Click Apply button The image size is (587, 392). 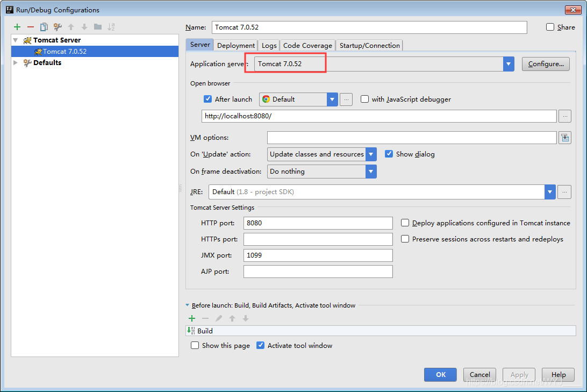(x=519, y=374)
